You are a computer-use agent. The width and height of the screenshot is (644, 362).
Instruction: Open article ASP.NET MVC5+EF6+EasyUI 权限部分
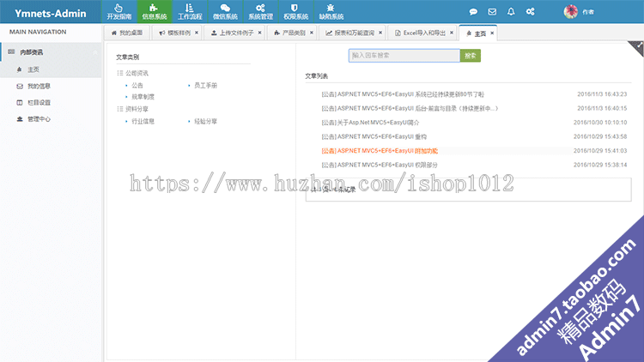[380, 165]
